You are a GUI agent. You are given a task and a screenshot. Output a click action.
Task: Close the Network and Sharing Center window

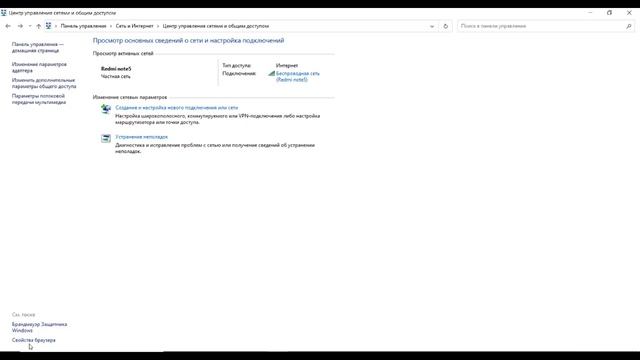coord(629,13)
